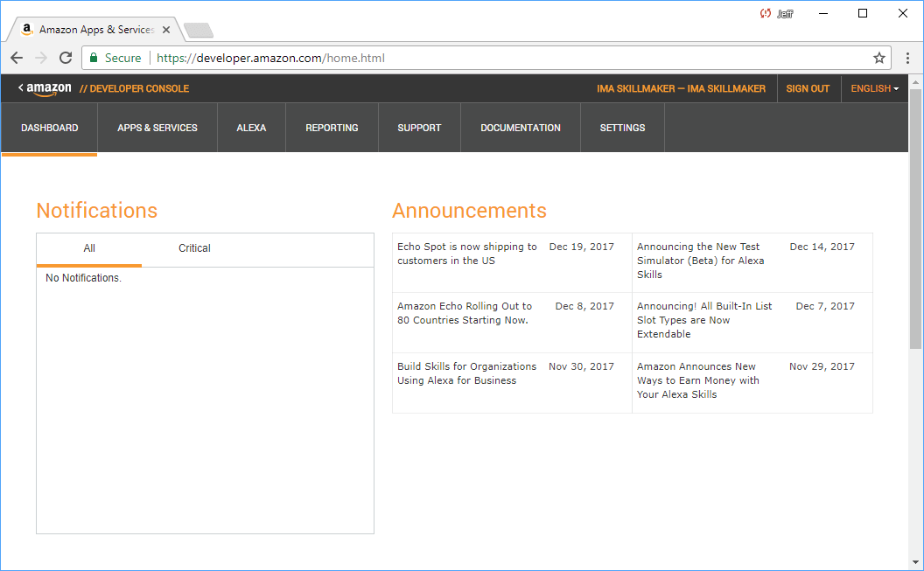Open Built-In List Slot Types announcement
Image resolution: width=924 pixels, height=571 pixels.
704,320
